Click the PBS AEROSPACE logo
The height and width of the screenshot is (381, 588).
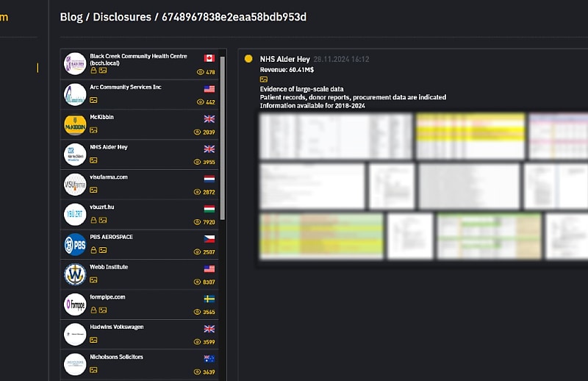[75, 245]
